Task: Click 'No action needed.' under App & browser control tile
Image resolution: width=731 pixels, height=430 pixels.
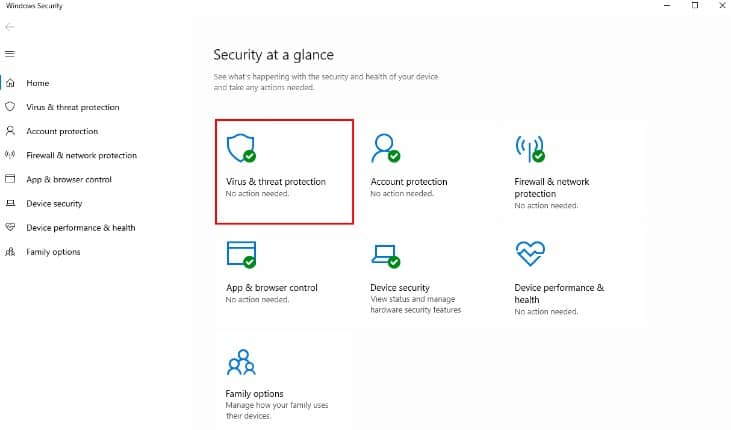Action: (x=257, y=299)
